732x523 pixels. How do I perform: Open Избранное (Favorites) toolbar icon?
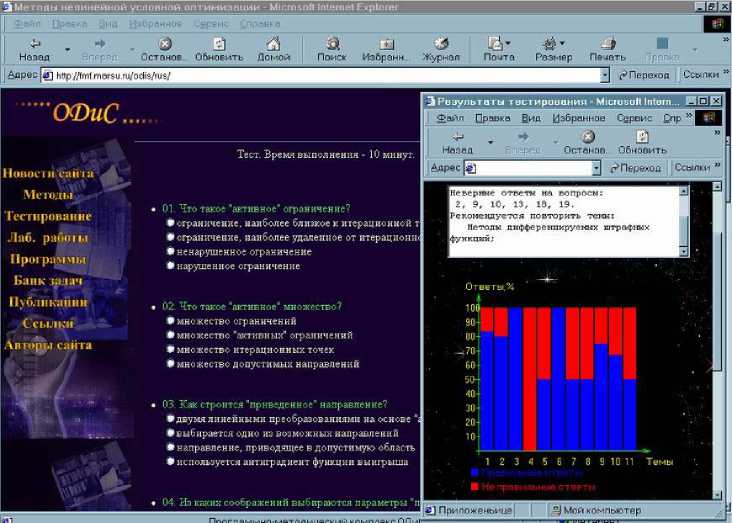click(385, 49)
